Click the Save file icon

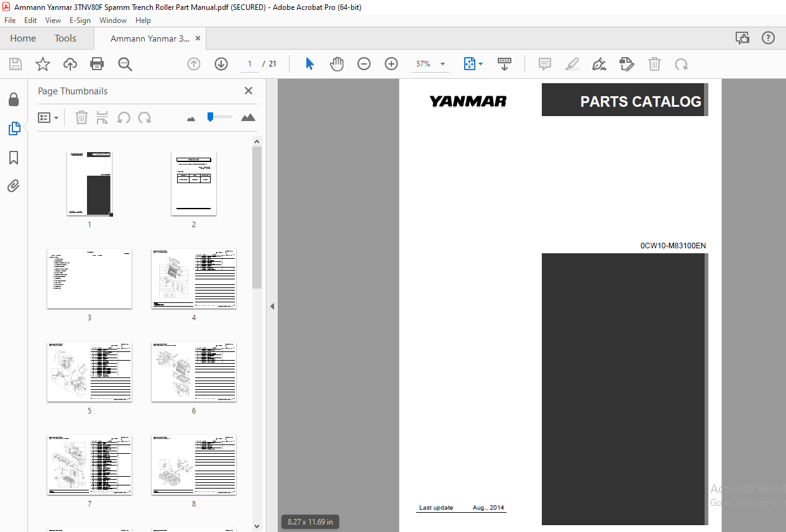point(16,64)
